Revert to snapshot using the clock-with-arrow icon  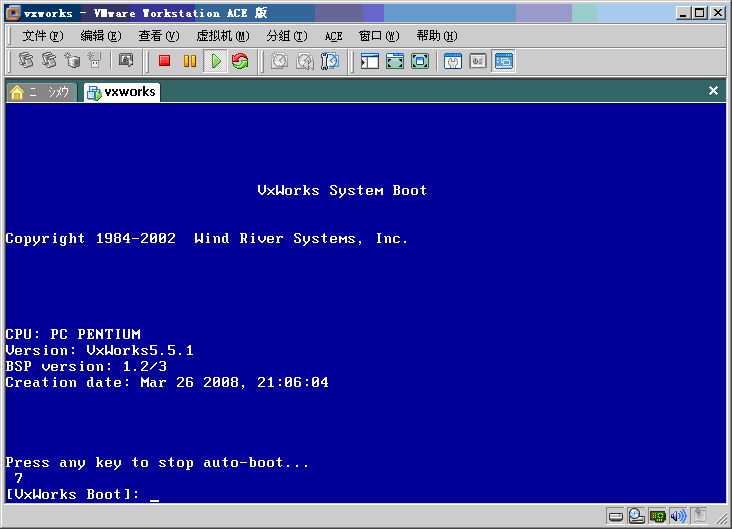tap(305, 61)
